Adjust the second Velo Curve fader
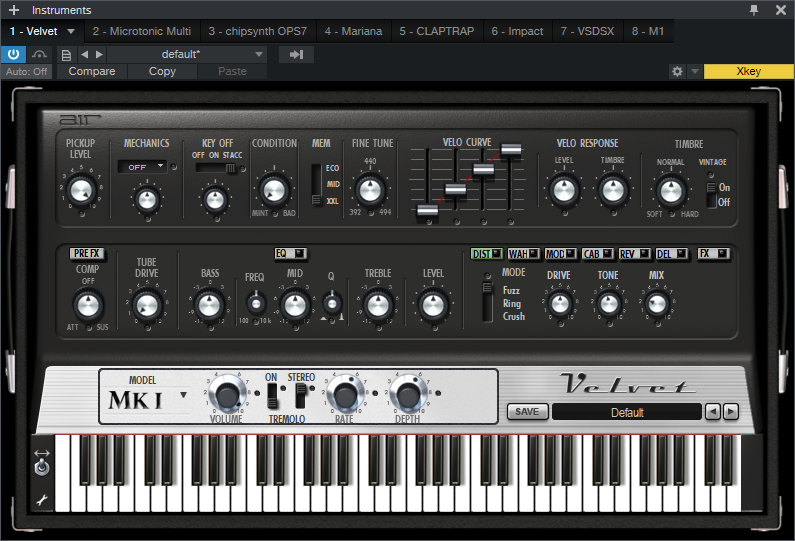This screenshot has width=795, height=541. click(x=455, y=190)
